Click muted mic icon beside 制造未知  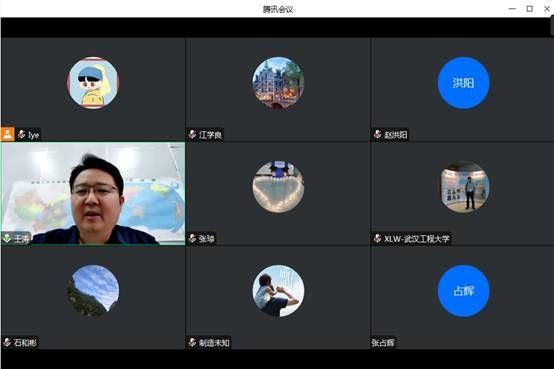(x=192, y=342)
